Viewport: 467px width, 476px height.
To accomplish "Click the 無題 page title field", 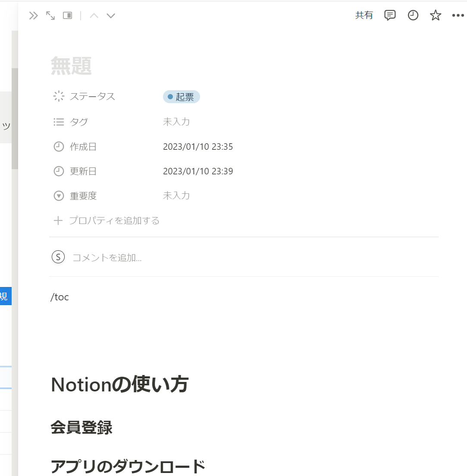I will [x=71, y=66].
